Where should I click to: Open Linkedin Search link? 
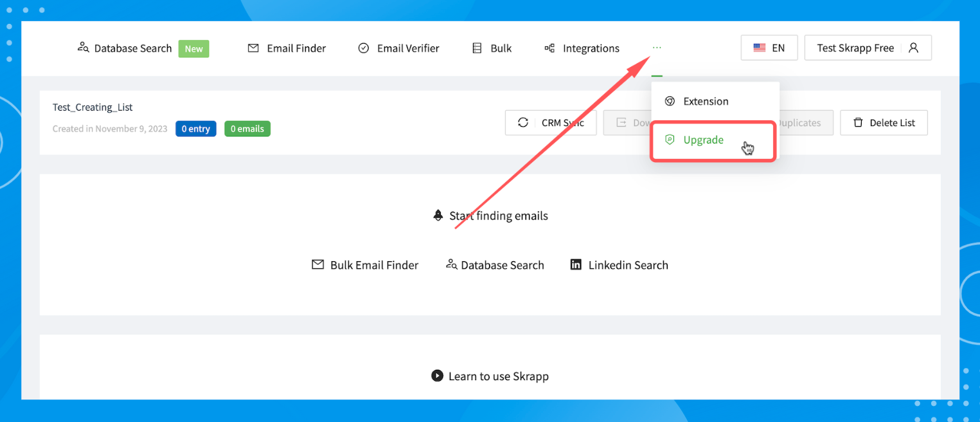coord(619,265)
